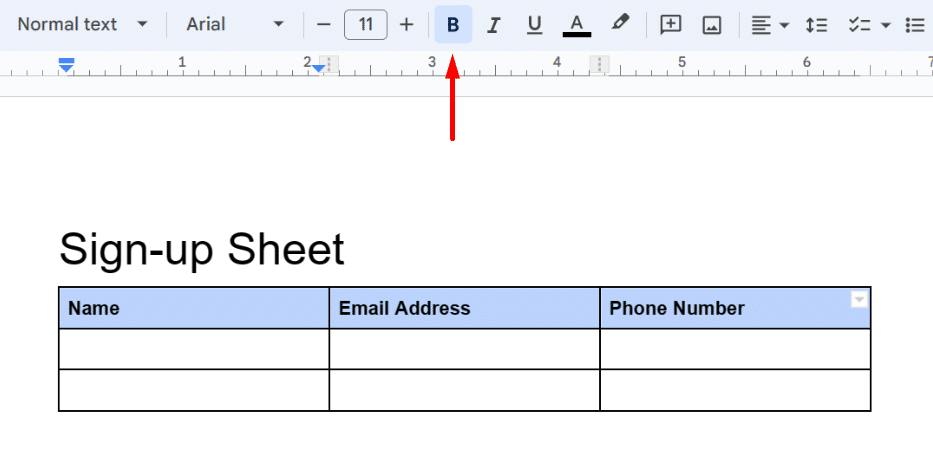Click the bulleted list icon
This screenshot has width=933, height=454.
pos(914,25)
